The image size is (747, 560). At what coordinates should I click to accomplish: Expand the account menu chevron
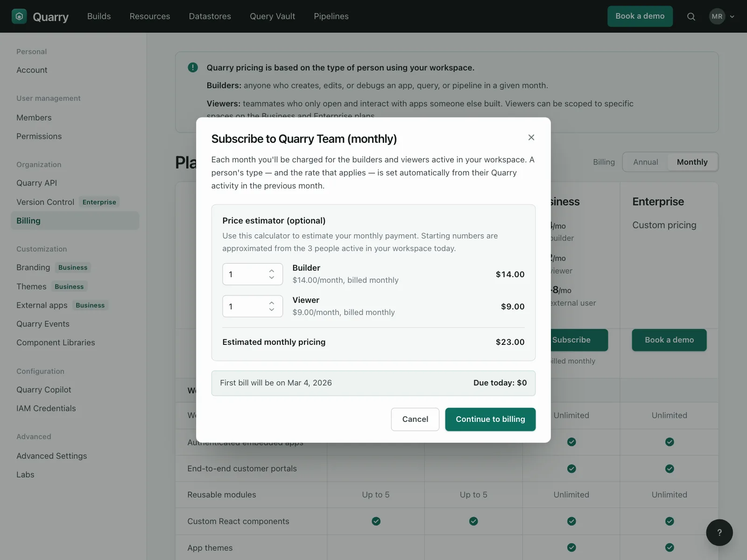coord(732,16)
